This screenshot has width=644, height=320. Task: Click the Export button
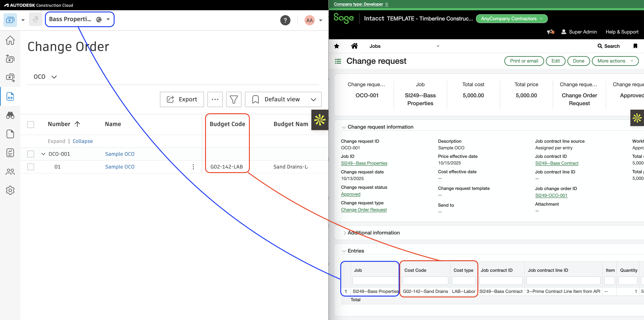point(182,99)
